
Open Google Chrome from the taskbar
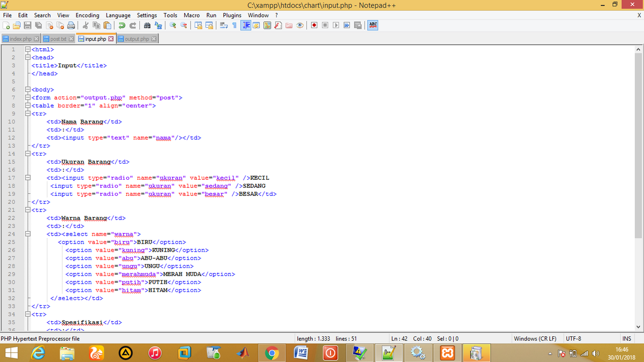[x=272, y=353]
